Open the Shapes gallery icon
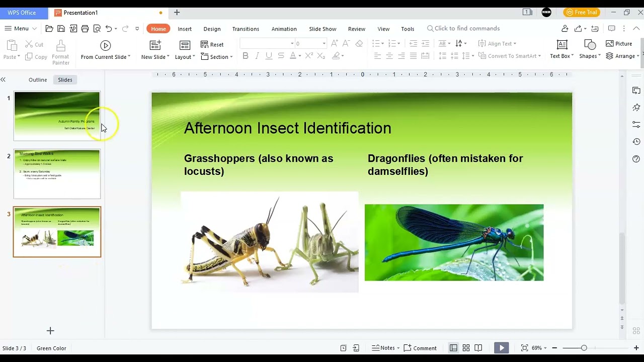 coord(590,45)
